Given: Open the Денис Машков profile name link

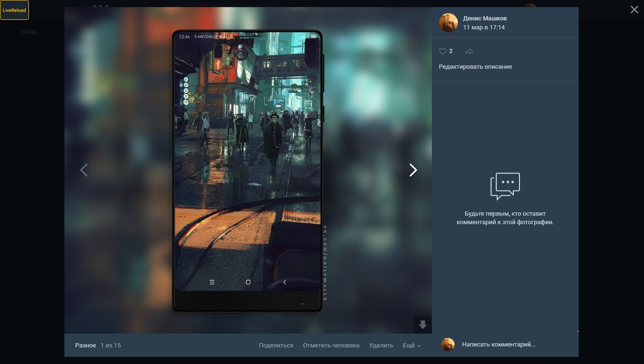Looking at the screenshot, I should pos(485,18).
